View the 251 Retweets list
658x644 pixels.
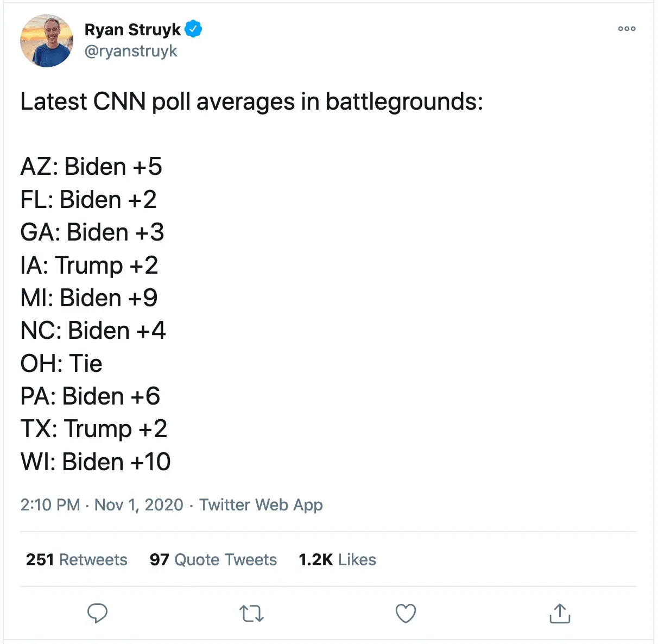coord(77,560)
